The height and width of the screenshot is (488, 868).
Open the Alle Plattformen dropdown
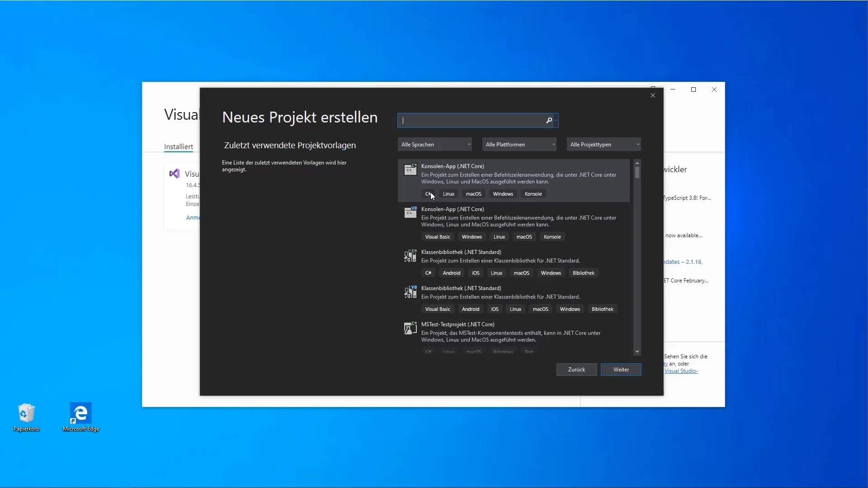point(519,145)
